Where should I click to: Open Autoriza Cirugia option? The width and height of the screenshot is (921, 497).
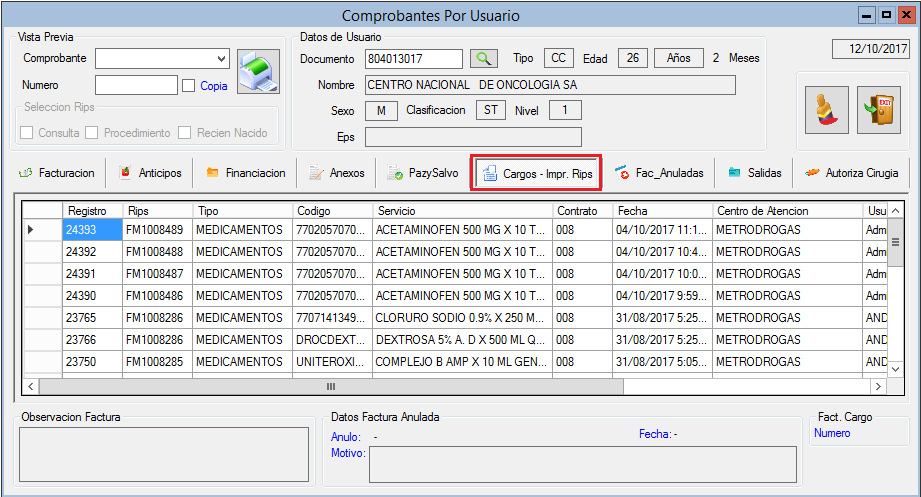click(851, 173)
